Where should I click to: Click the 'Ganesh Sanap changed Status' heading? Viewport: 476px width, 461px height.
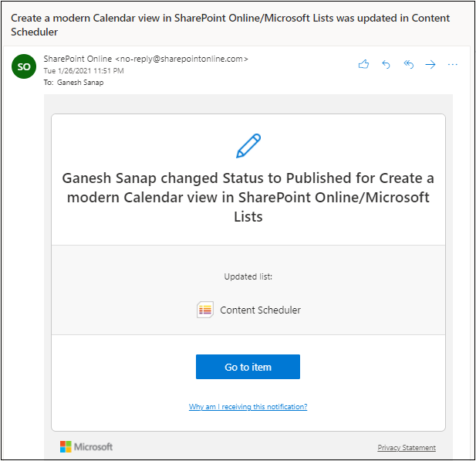[x=248, y=197]
